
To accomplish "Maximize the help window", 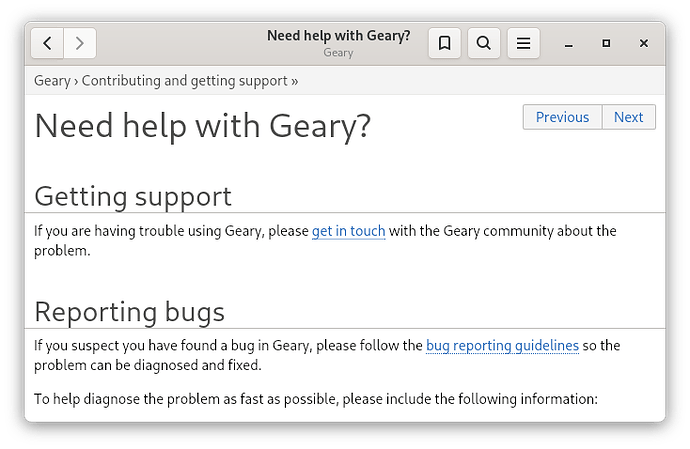I will click(x=606, y=43).
